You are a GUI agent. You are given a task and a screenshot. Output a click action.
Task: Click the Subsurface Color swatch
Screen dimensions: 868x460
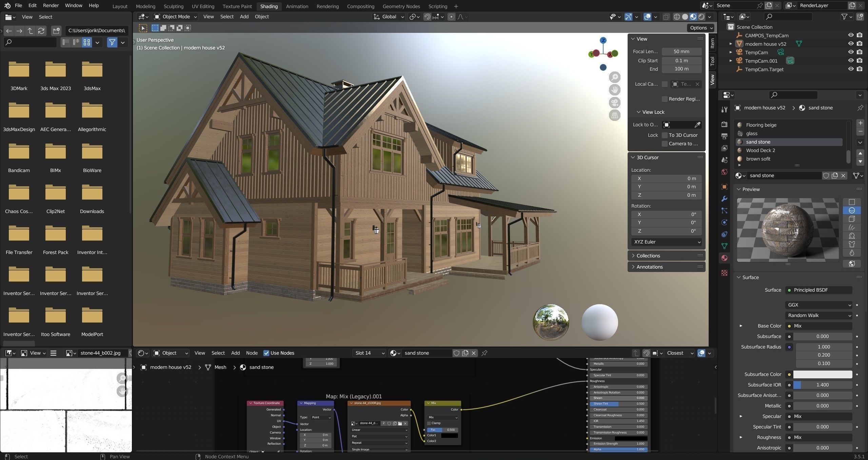point(822,374)
